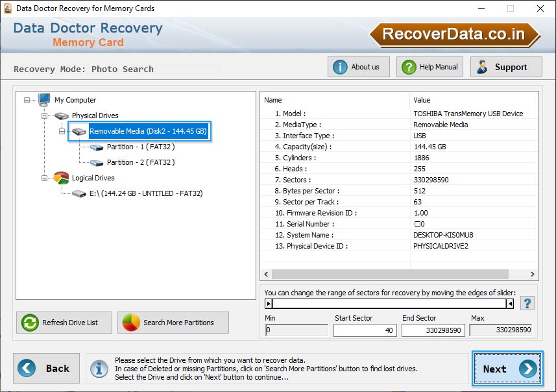This screenshot has width=556, height=392.
Task: Select Removable Media (Disk2 - 144.45 GB)
Action: point(148,131)
